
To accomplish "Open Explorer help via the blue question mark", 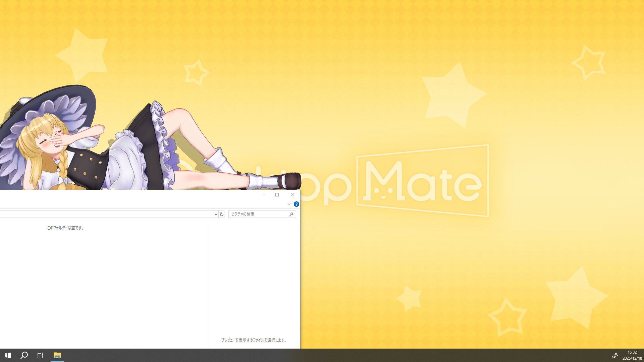I will [296, 204].
